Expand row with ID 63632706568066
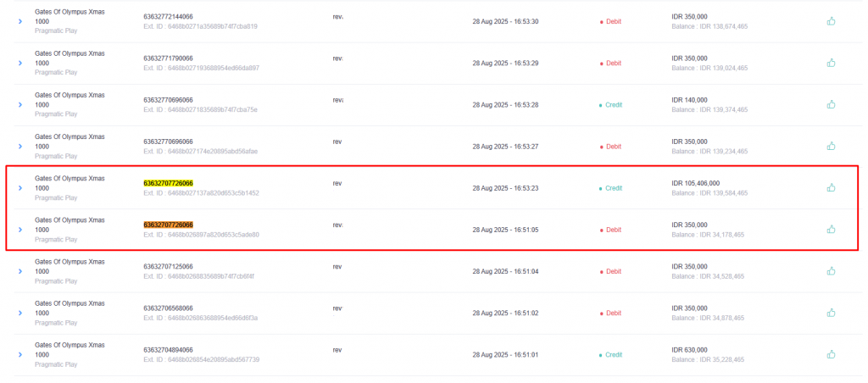This screenshot has height=383, width=868. pyautogui.click(x=20, y=313)
